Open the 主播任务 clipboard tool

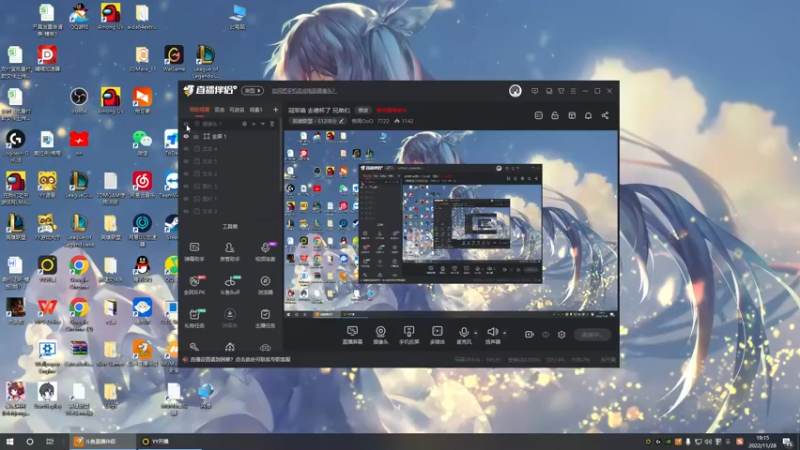(265, 318)
